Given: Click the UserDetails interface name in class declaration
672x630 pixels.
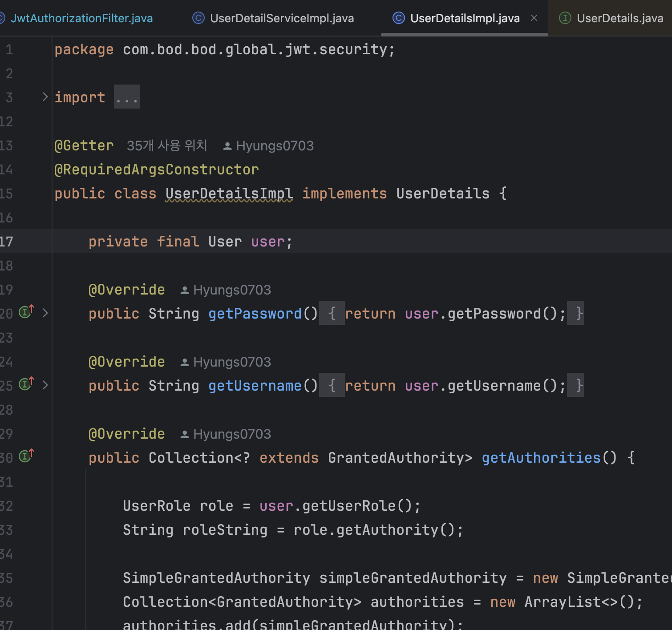Looking at the screenshot, I should pos(443,194).
